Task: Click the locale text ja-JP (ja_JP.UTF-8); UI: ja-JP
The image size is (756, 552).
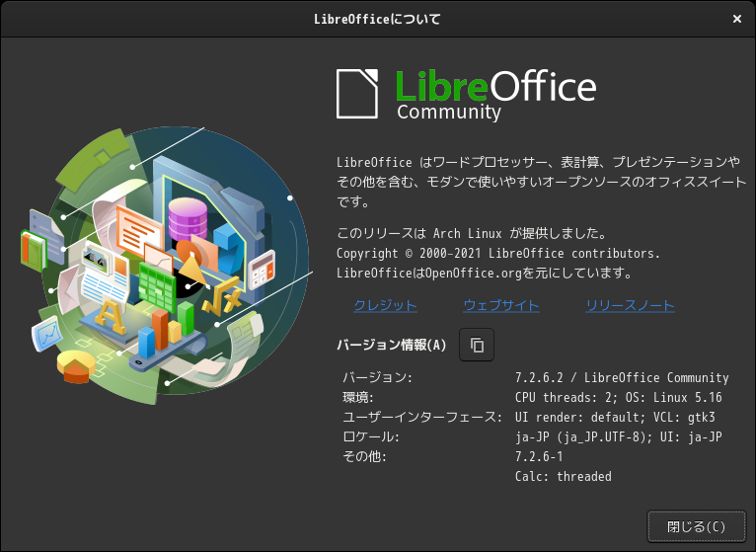Action: (618, 436)
